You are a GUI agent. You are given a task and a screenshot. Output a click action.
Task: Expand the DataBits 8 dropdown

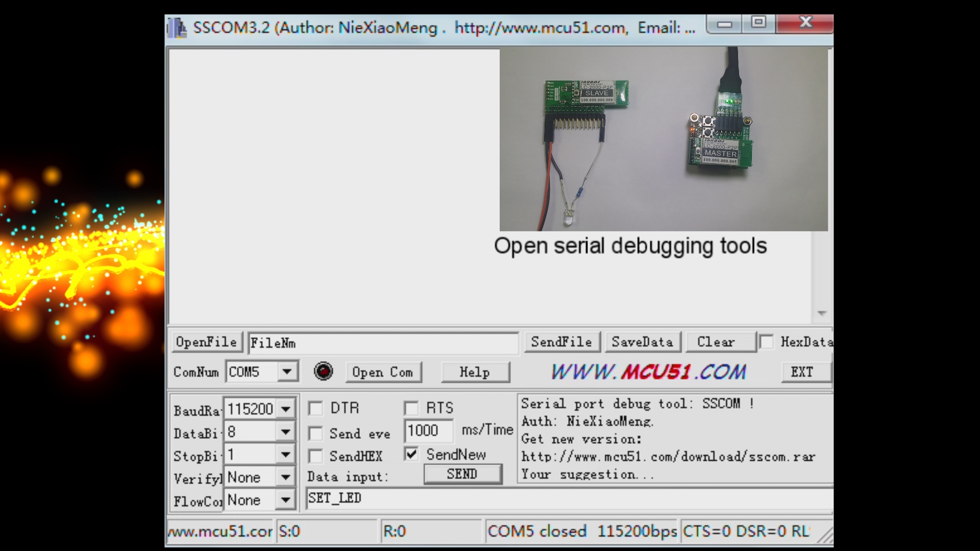[x=286, y=432]
